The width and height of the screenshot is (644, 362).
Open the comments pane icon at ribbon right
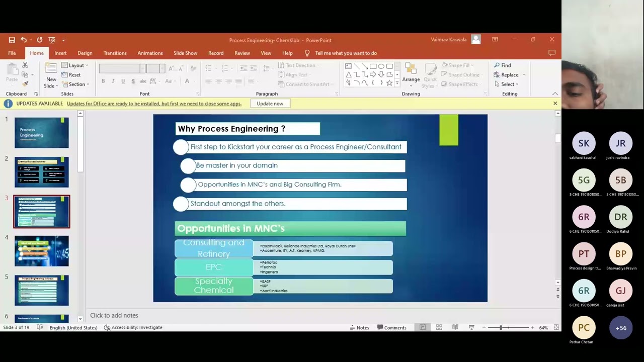coord(552,53)
